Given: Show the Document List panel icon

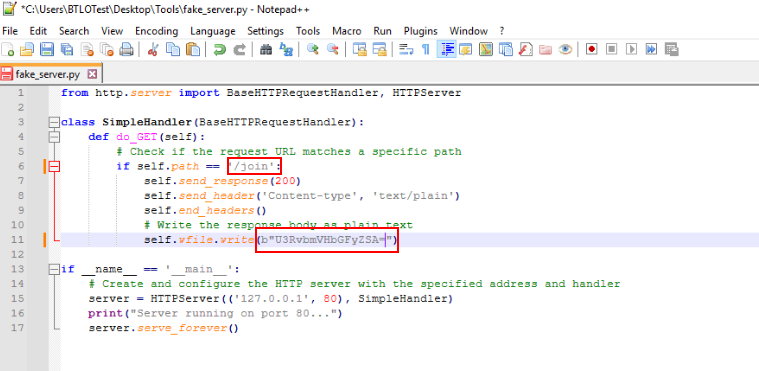Looking at the screenshot, I should pos(506,49).
